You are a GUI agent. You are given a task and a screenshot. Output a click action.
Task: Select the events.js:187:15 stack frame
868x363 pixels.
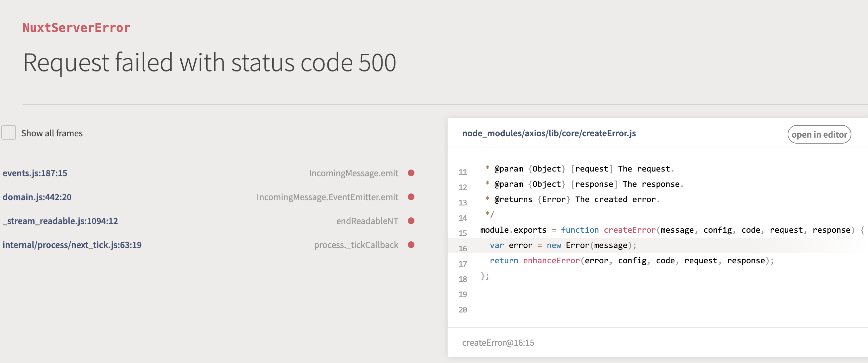pos(35,173)
